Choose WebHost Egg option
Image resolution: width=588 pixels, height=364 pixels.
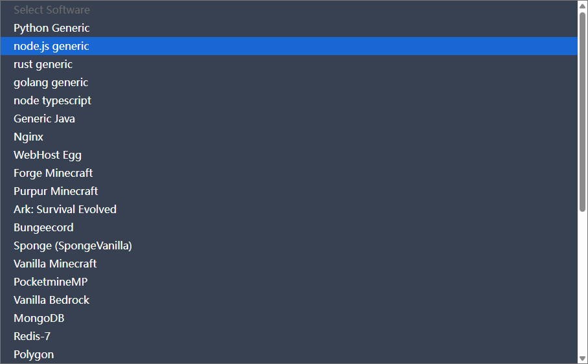tap(47, 155)
